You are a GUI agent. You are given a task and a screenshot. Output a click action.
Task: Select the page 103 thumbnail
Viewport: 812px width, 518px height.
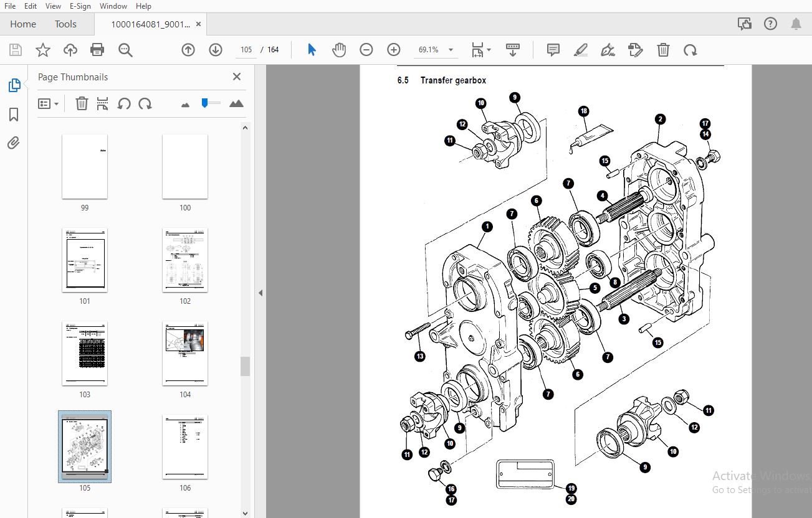(x=85, y=354)
